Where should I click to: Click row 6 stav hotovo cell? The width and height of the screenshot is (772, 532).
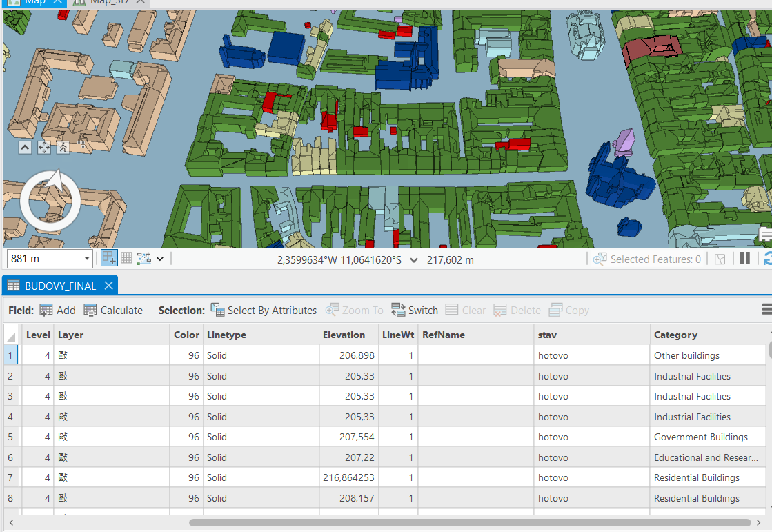(x=592, y=457)
